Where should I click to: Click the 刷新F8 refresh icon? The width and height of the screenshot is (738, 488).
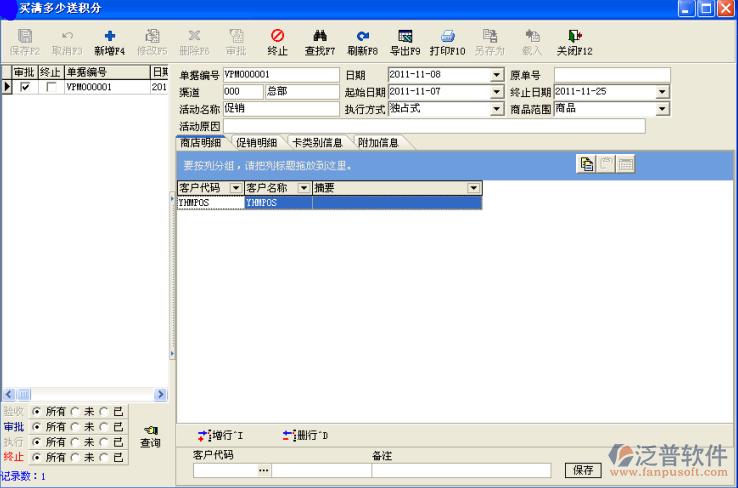362,36
